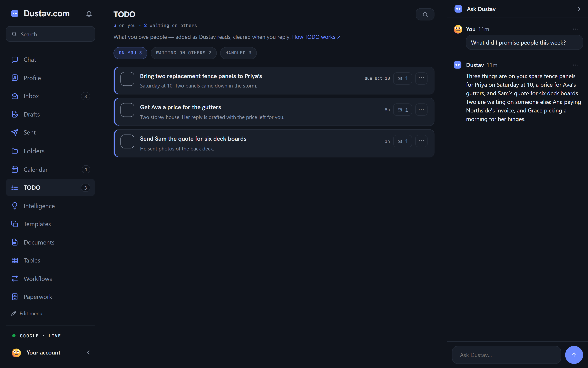
Task: Open the Chat sidebar item
Action: coord(50,60)
